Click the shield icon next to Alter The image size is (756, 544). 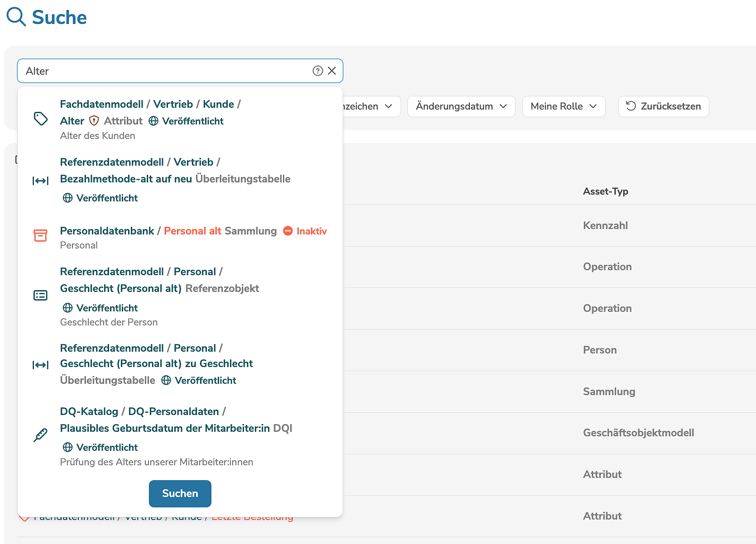(94, 121)
